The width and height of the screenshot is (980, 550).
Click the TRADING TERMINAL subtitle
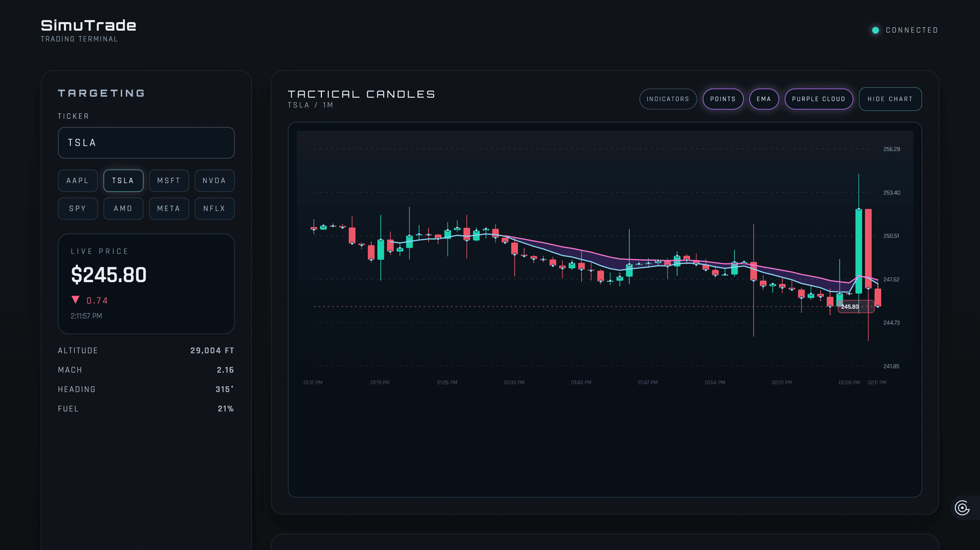[79, 39]
